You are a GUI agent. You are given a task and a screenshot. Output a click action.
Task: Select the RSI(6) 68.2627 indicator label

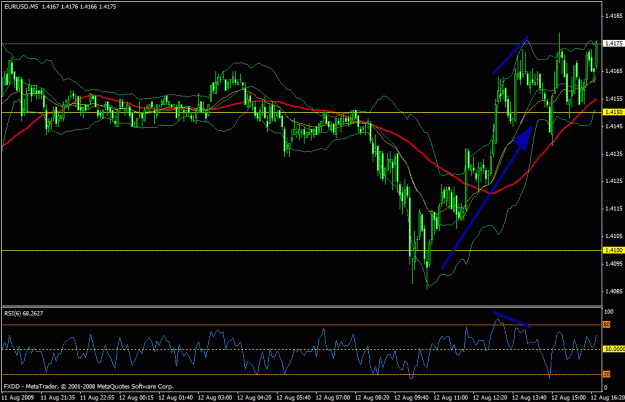point(24,314)
